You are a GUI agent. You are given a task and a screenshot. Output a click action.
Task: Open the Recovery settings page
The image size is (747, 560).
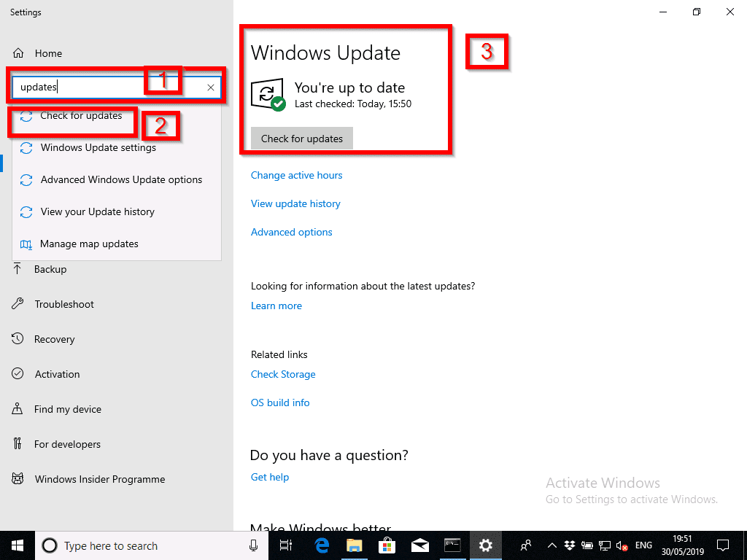coord(54,339)
